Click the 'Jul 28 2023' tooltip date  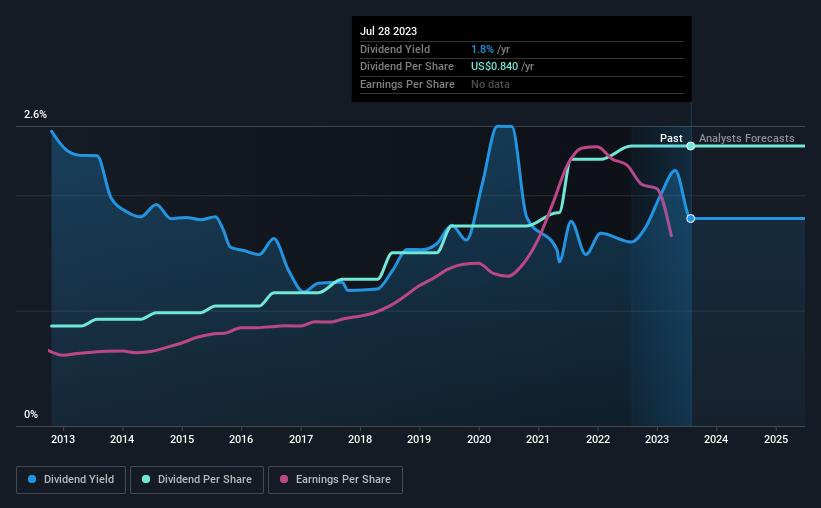[x=389, y=31]
